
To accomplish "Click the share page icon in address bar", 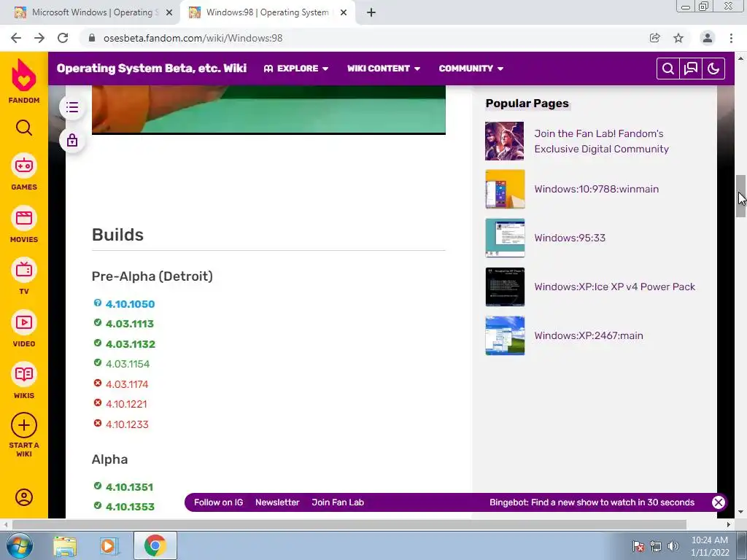I will point(655,38).
